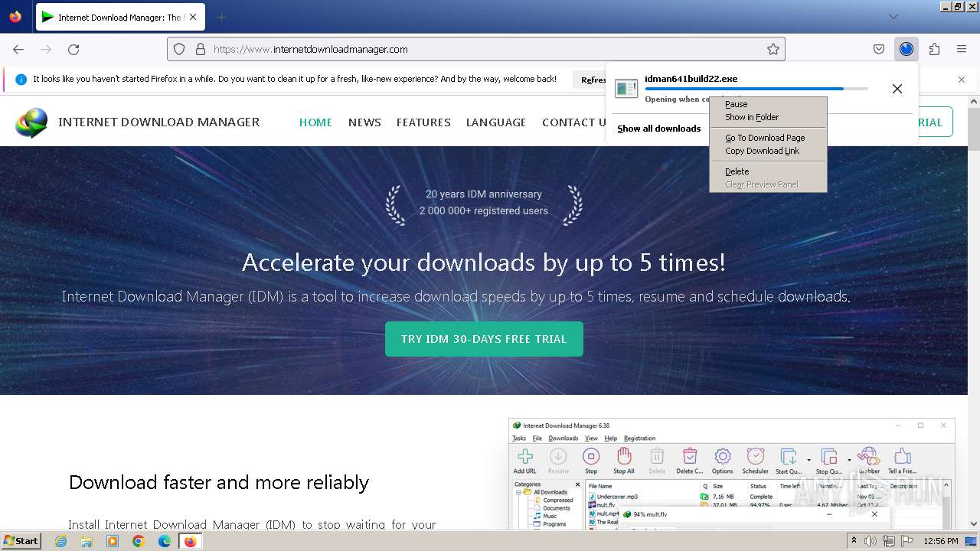Viewport: 980px width, 551px height.
Task: Open Action Center flag icon
Action: click(x=908, y=541)
